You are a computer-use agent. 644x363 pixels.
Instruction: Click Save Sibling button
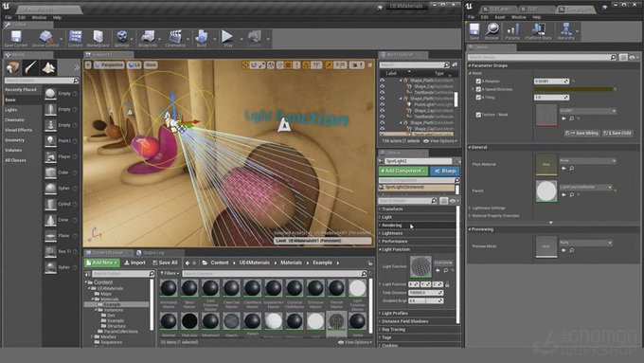point(582,134)
